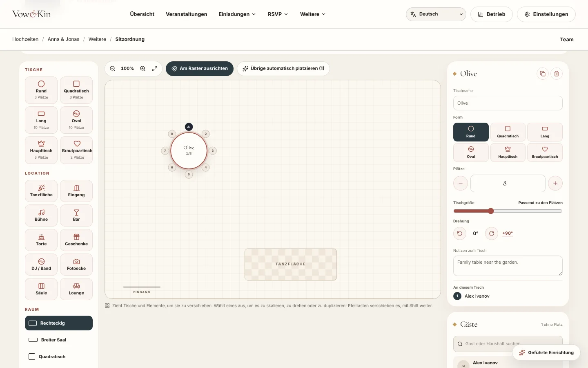Set table form to Lang in Olive panel
The height and width of the screenshot is (368, 588).
[x=545, y=132]
